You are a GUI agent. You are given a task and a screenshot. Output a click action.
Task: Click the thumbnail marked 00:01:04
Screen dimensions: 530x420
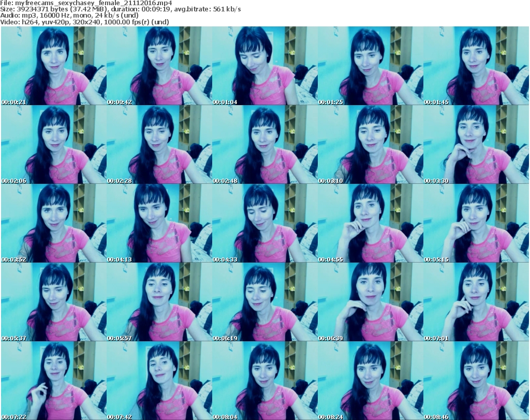coord(265,66)
